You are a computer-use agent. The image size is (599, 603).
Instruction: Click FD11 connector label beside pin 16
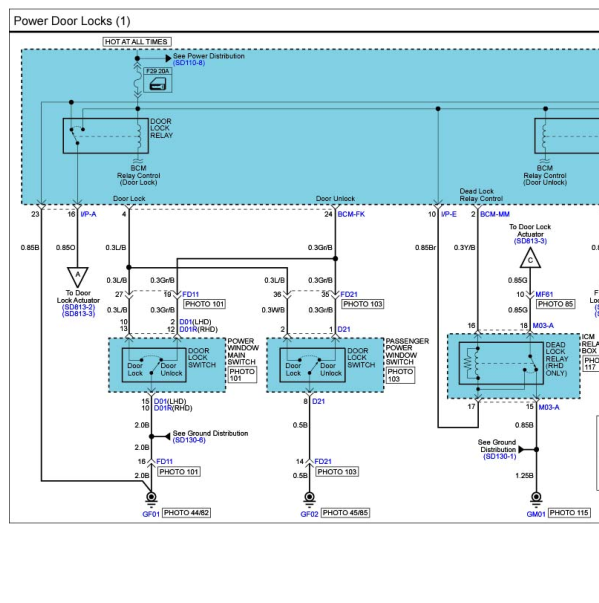165,461
